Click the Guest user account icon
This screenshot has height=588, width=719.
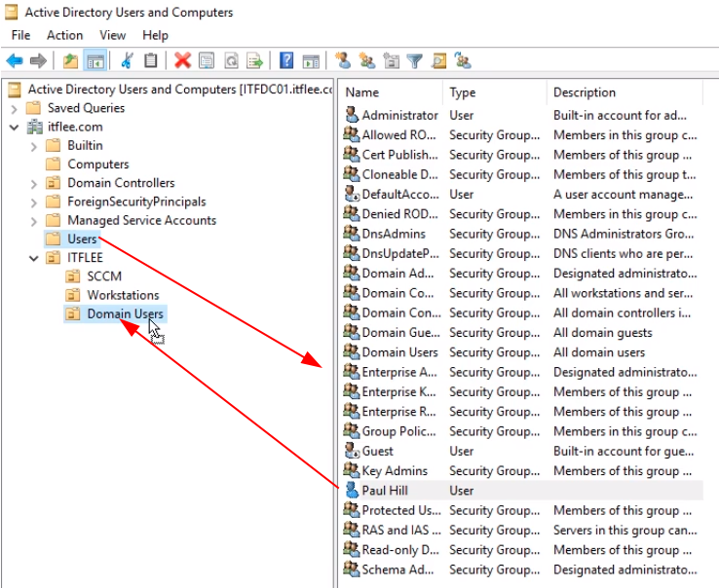point(352,451)
